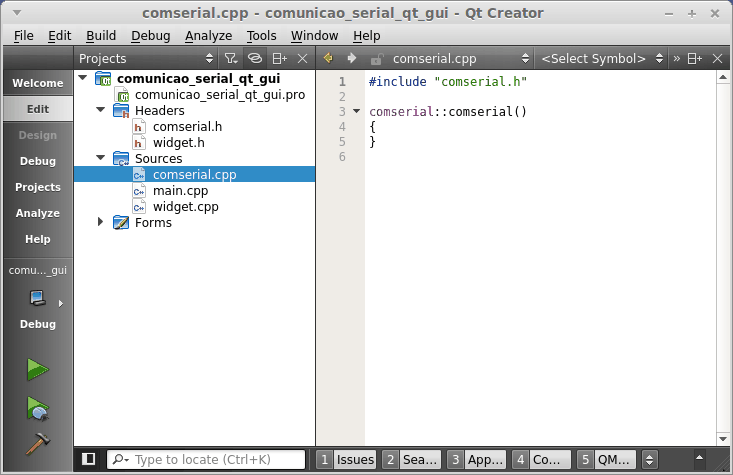Toggle the sidebar visibility icon

coord(88,459)
